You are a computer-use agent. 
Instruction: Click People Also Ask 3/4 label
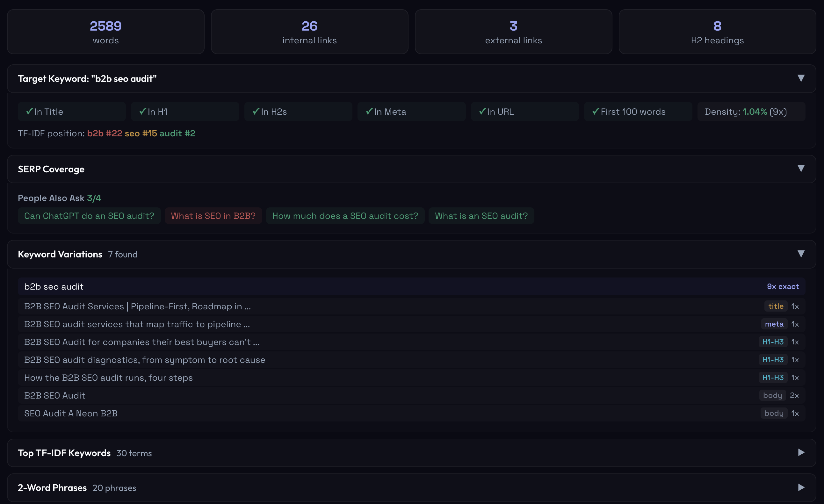[60, 198]
